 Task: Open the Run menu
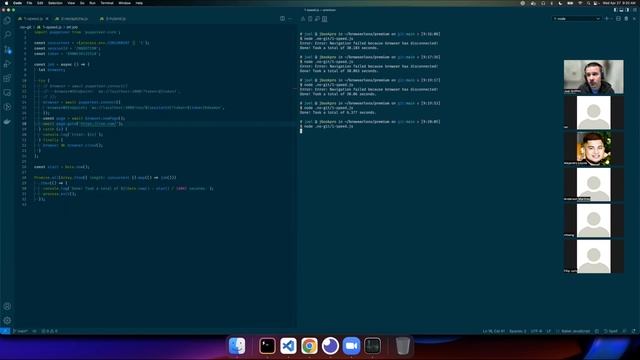(x=92, y=3)
